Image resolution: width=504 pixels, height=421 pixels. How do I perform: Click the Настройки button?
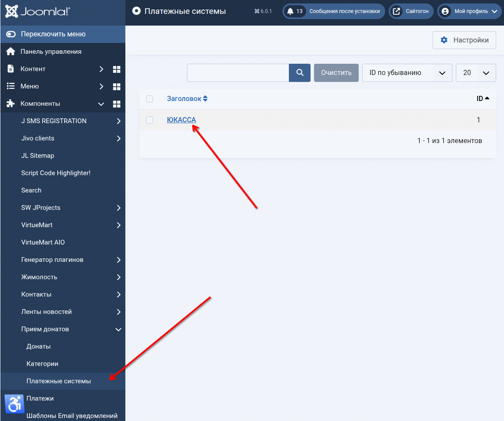tap(464, 40)
